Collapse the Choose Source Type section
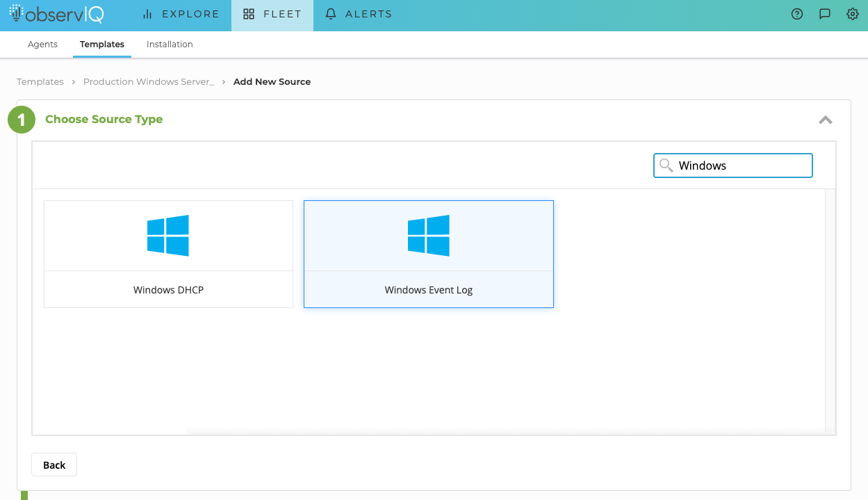 pos(826,120)
